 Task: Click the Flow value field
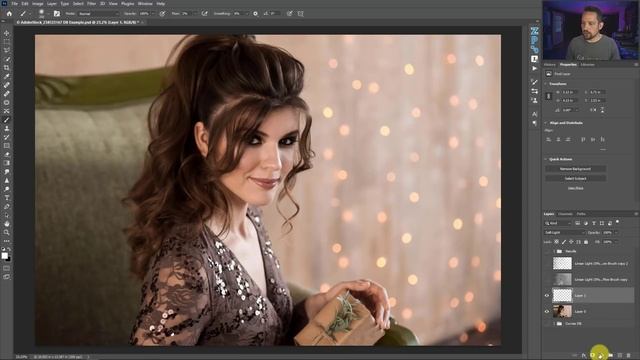(x=186, y=13)
